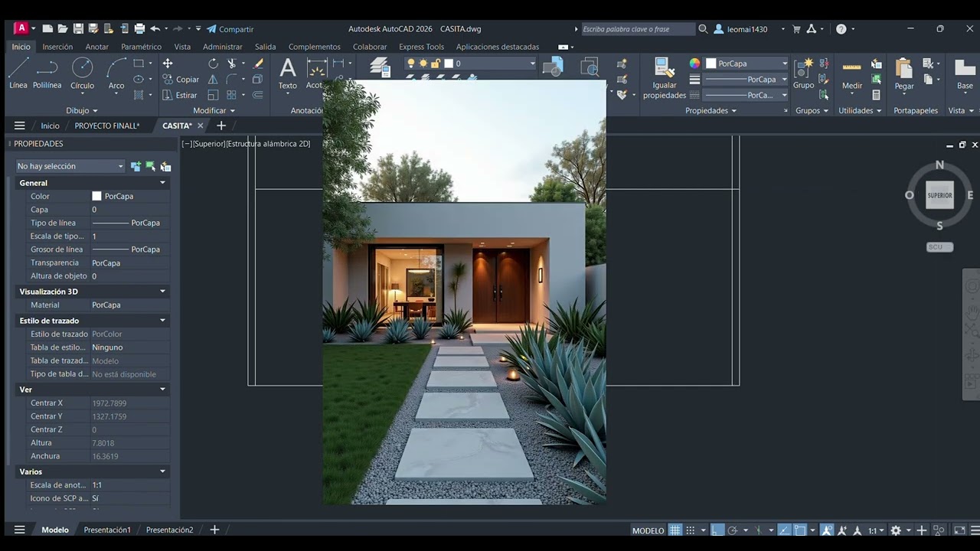The width and height of the screenshot is (980, 551).
Task: Switch to PROYECTO FINAL drawing tab
Action: click(x=107, y=126)
